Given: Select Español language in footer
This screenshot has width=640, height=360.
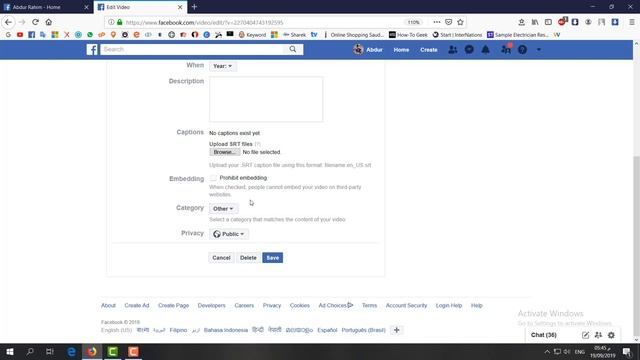Looking at the screenshot, I should click(x=327, y=330).
